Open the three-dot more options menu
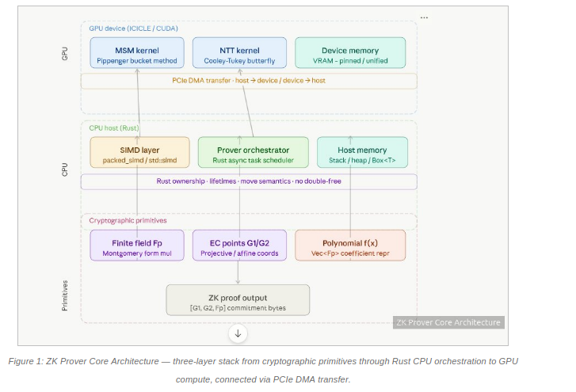 pyautogui.click(x=424, y=17)
